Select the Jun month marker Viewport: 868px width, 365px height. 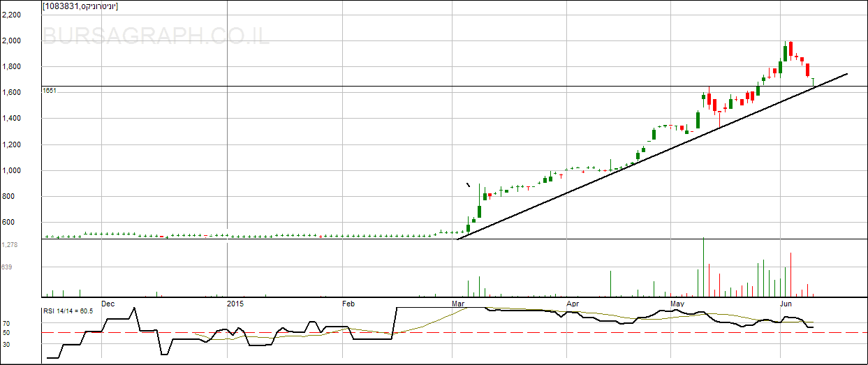(x=786, y=304)
